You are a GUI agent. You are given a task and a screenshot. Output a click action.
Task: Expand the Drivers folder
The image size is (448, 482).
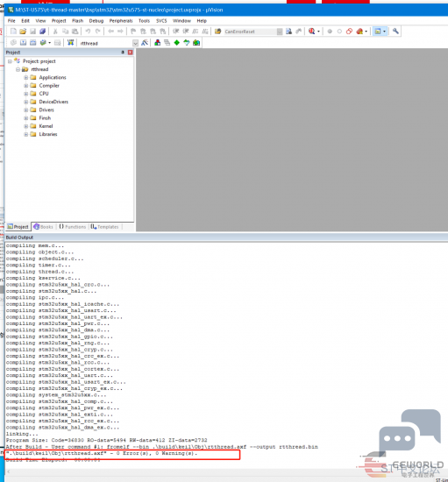click(25, 110)
